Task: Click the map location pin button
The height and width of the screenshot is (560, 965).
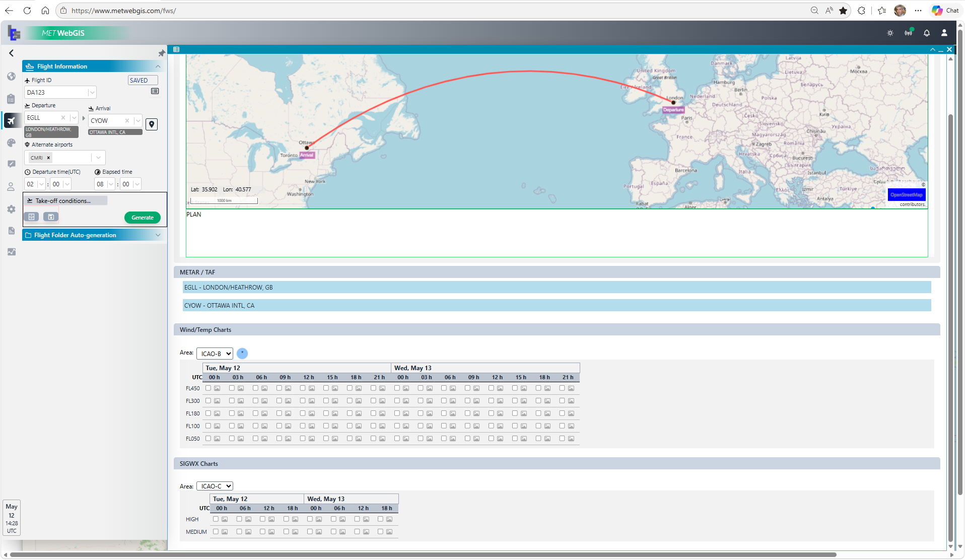Action: 152,124
